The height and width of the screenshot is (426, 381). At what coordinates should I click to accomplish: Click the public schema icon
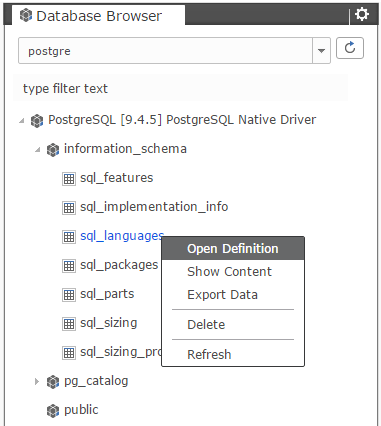pos(53,411)
